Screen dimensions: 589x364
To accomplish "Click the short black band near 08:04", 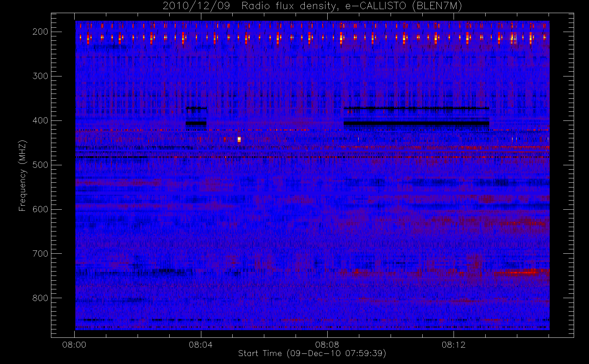I will tap(196, 123).
